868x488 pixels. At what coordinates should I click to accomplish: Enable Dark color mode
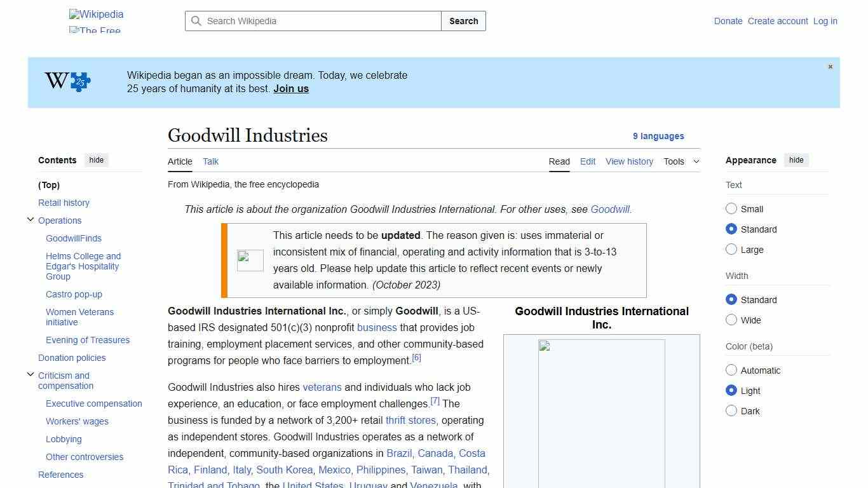point(731,411)
